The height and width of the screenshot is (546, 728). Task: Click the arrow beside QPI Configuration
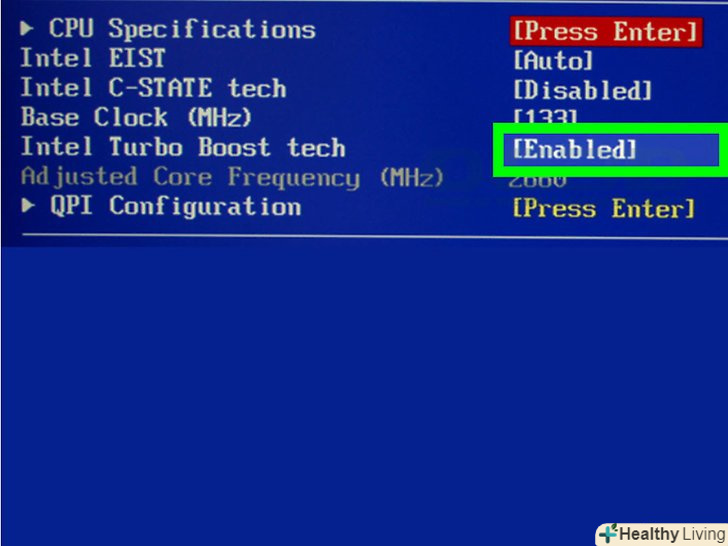point(28,205)
